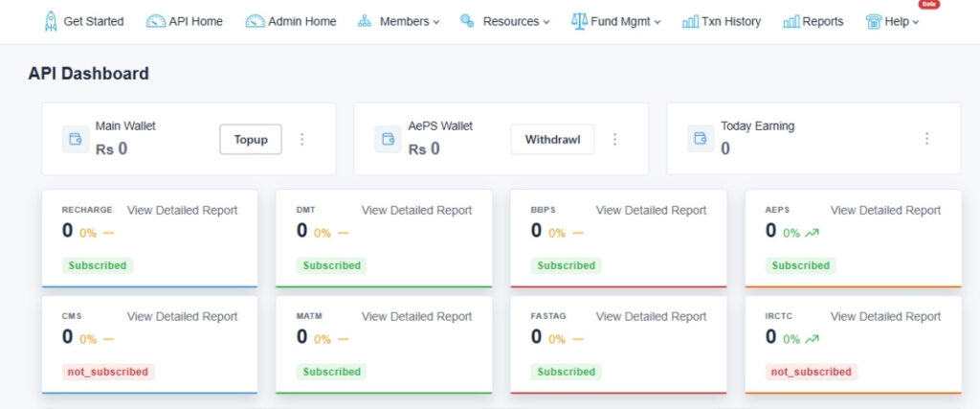Open the Main Wallet three-dot options menu
This screenshot has height=409, width=980.
[302, 139]
